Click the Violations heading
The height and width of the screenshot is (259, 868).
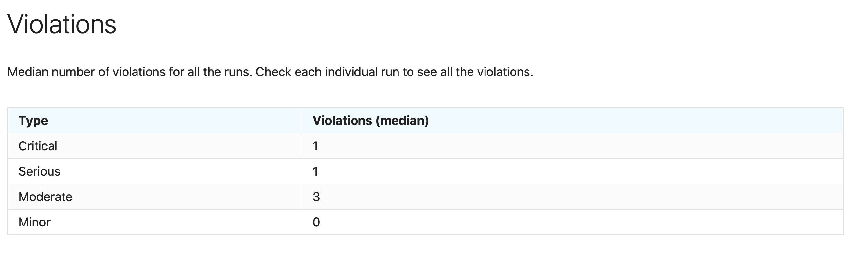click(x=62, y=24)
